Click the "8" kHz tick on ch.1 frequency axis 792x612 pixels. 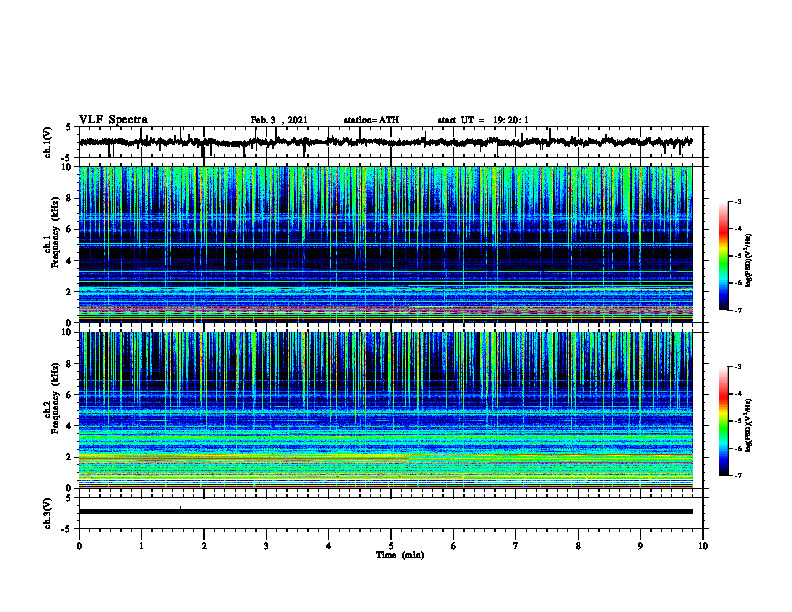coord(70,198)
